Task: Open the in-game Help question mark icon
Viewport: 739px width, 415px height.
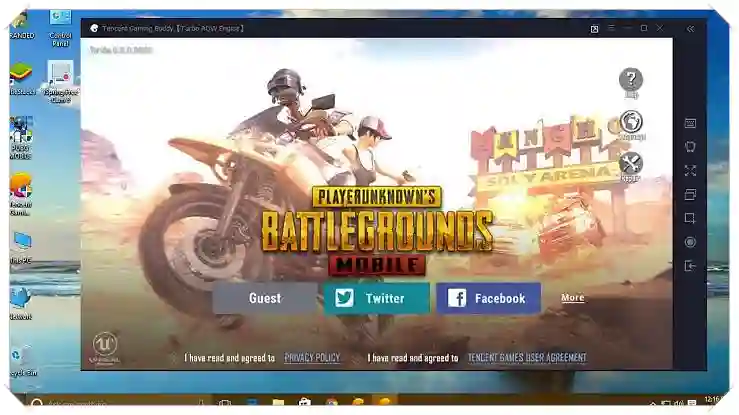Action: point(631,79)
